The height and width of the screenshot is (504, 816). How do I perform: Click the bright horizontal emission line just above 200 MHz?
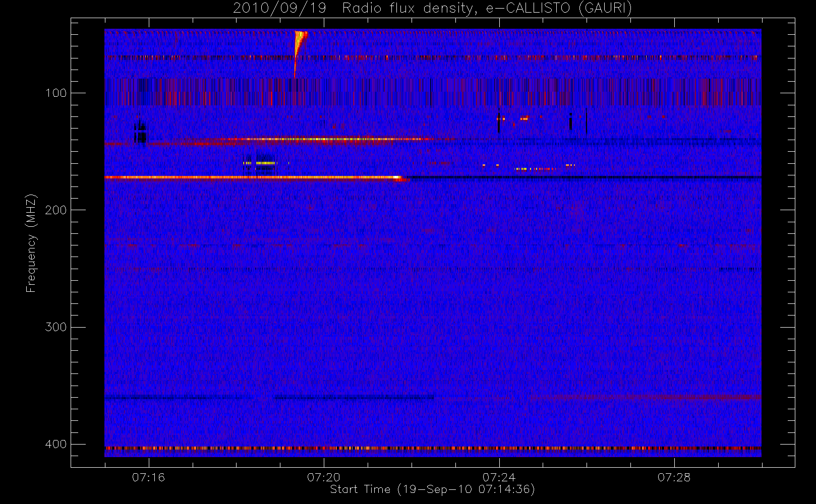tap(256, 177)
